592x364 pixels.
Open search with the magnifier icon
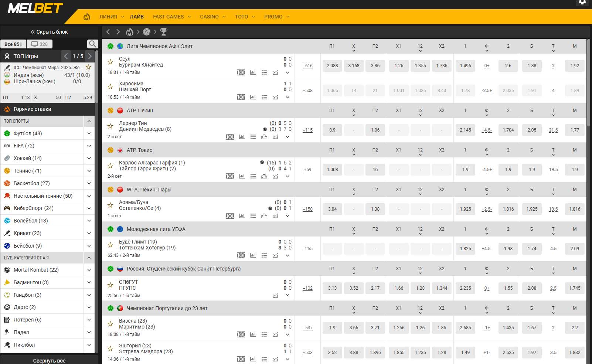click(x=92, y=44)
